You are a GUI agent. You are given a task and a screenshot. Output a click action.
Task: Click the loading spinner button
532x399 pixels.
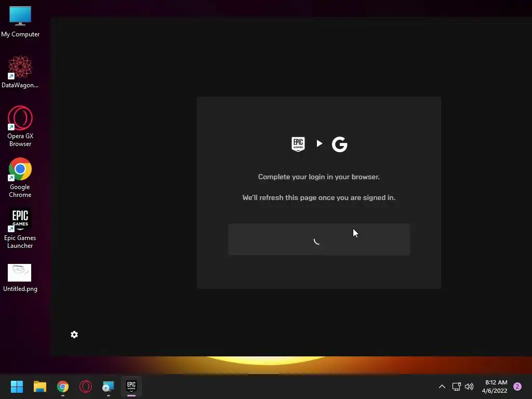318,239
